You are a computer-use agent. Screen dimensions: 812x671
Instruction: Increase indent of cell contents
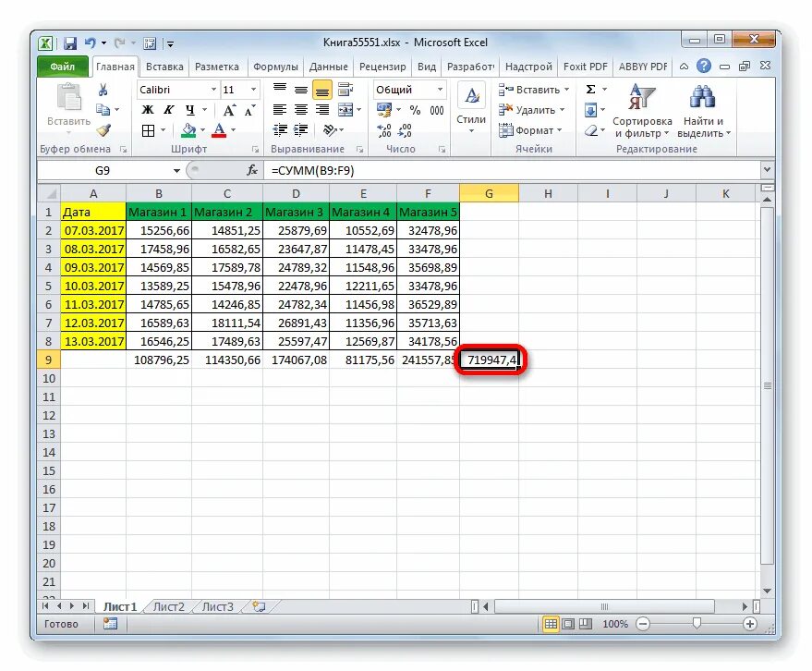tap(301, 130)
